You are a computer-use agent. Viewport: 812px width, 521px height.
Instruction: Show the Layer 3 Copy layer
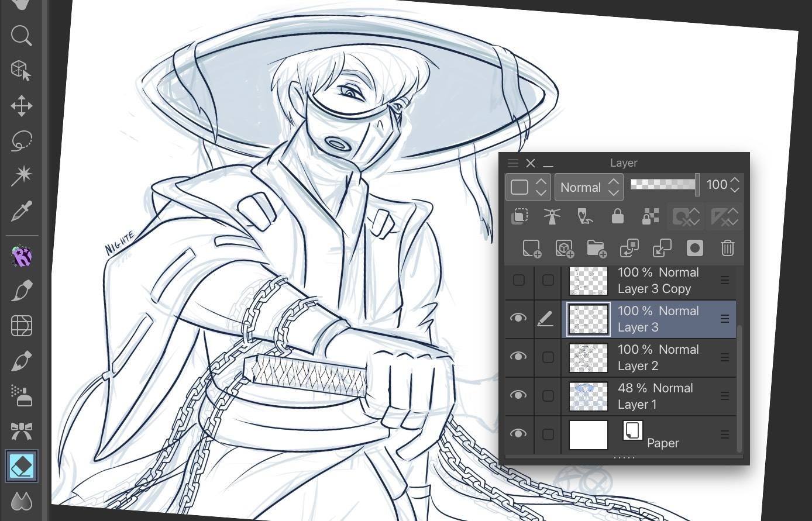tap(518, 281)
